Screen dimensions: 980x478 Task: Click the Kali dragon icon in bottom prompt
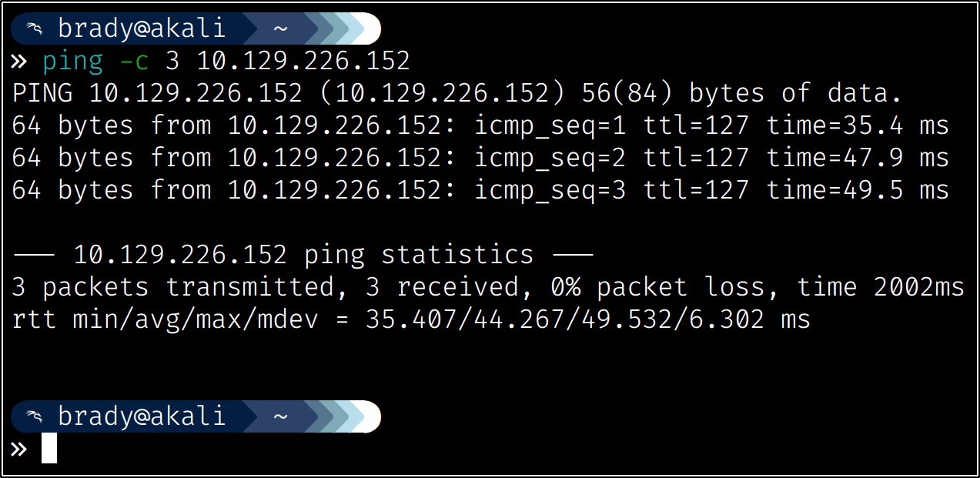click(34, 416)
